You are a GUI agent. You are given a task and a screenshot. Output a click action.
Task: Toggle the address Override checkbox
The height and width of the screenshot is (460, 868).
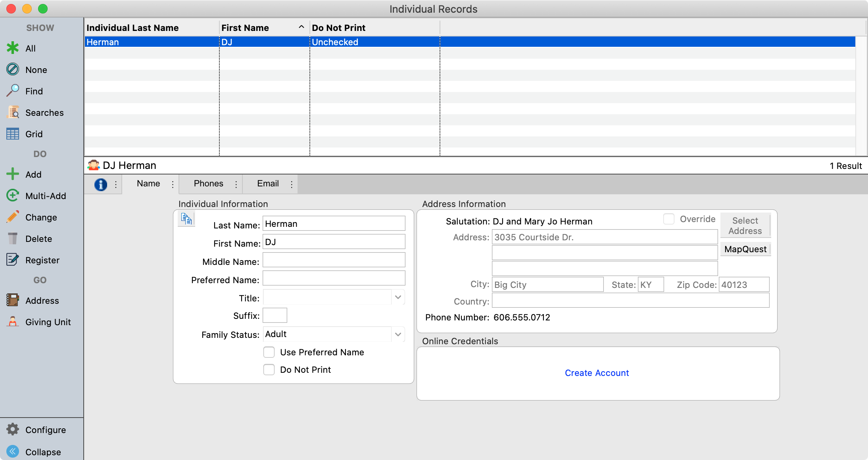click(x=669, y=219)
